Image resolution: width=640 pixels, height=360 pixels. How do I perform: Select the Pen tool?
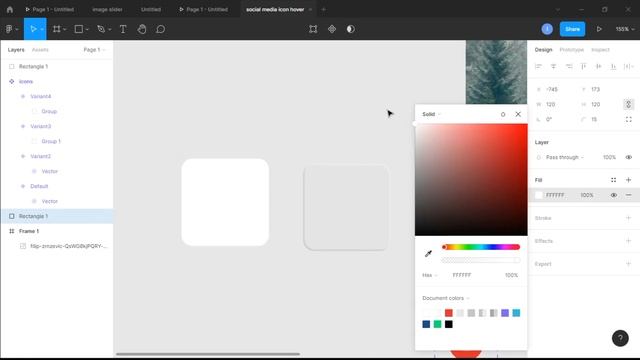click(x=101, y=29)
